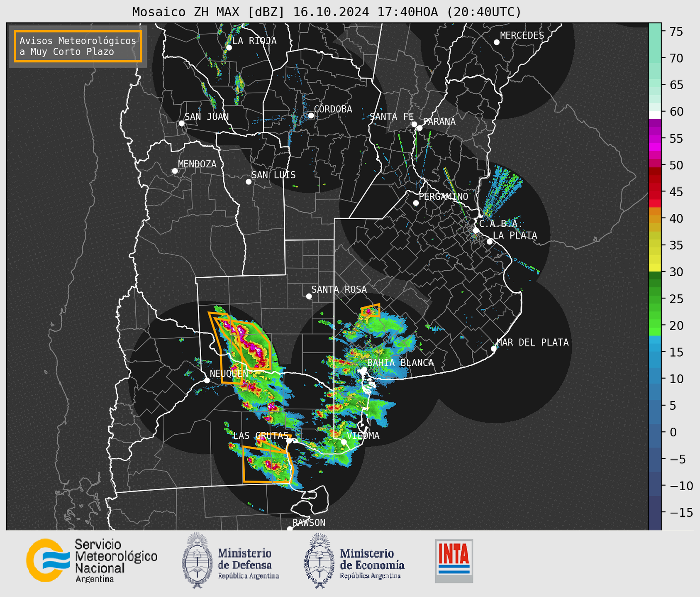Click the LA RIOJA label text
The height and width of the screenshot is (597, 700).
pos(254,41)
